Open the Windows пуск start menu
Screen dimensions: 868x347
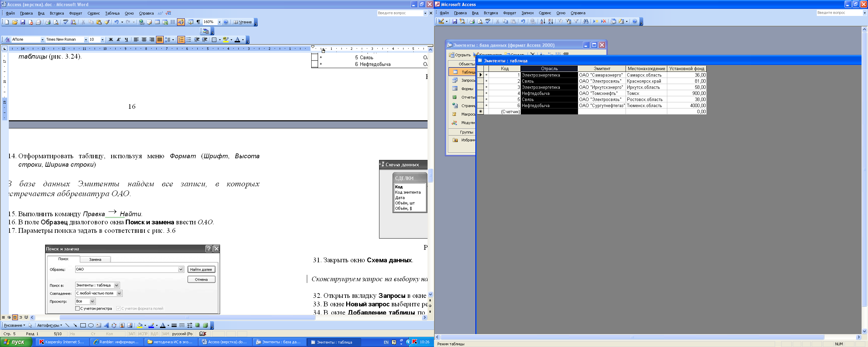(16, 342)
